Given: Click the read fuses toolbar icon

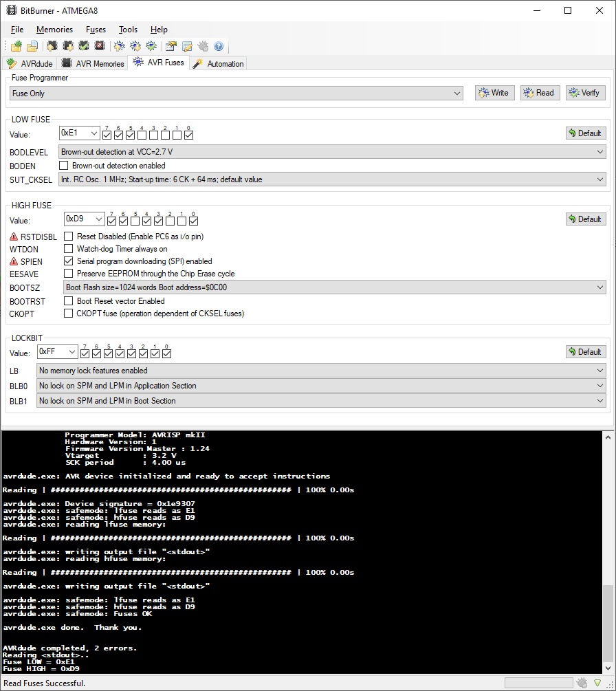Looking at the screenshot, I should 135,46.
